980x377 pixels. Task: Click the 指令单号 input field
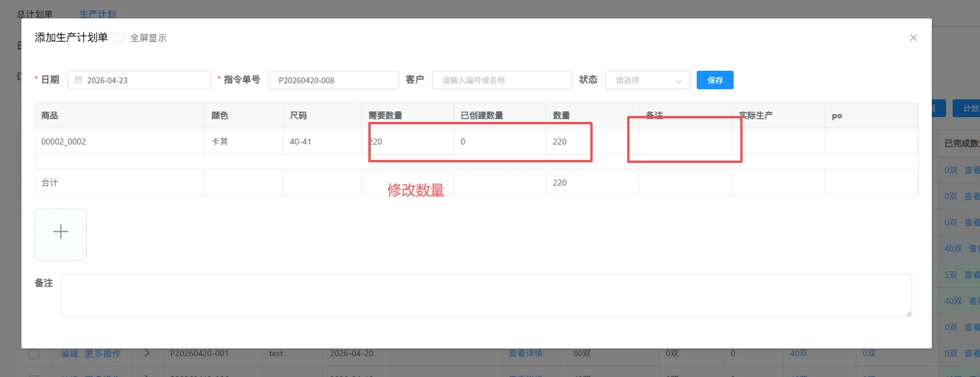coord(333,80)
